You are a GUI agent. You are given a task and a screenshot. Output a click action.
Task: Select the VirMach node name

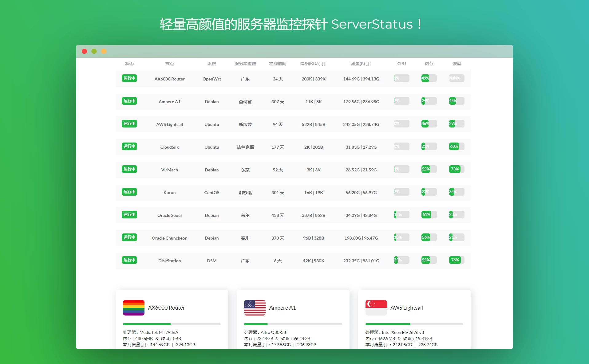coord(169,170)
